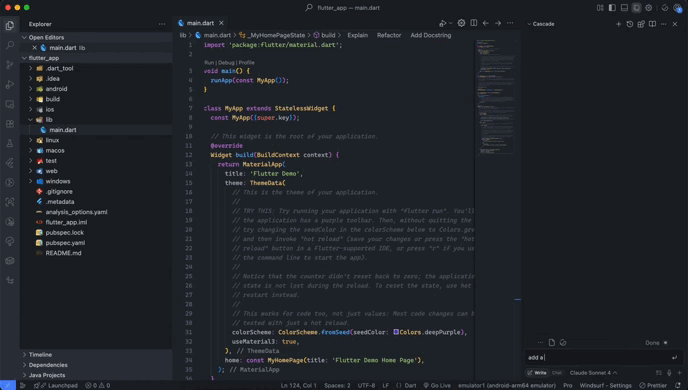Open the Search view in activity bar
This screenshot has width=688, height=390.
[x=10, y=45]
